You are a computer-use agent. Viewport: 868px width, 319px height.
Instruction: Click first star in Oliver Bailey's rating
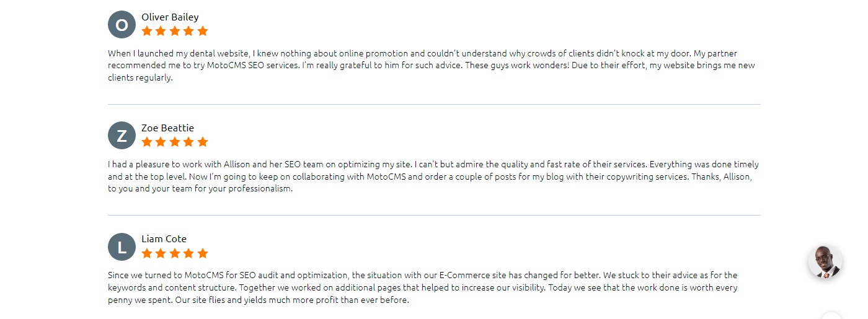click(147, 31)
